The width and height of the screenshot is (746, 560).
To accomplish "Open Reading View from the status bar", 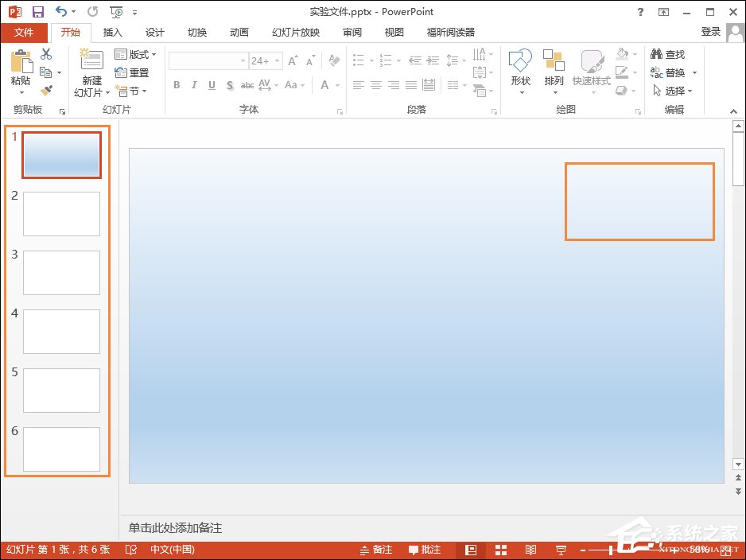I will (x=530, y=549).
